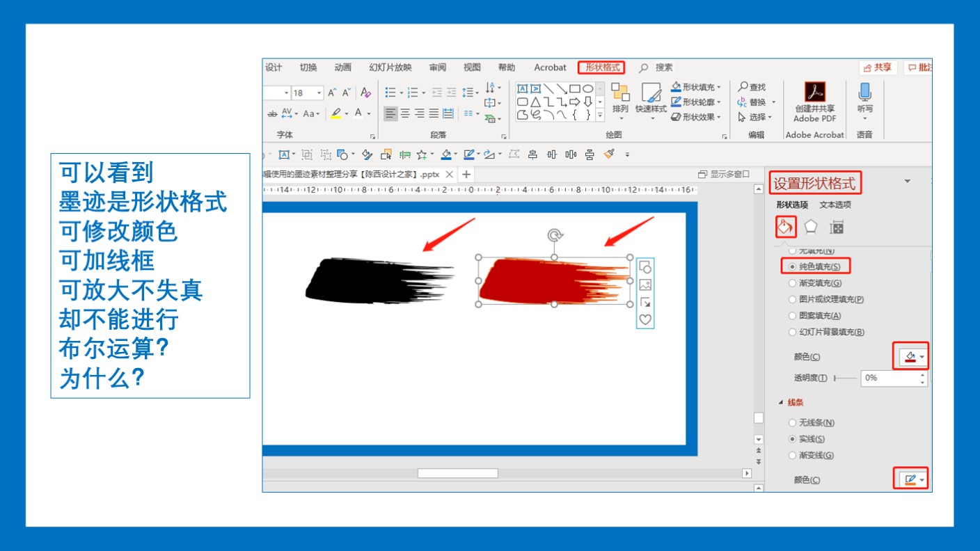Screen dimensions: 980x551
Task: Click the center text icon
Action: (x=405, y=113)
